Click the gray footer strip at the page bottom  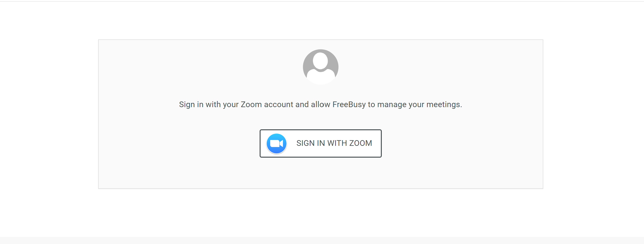point(322,240)
